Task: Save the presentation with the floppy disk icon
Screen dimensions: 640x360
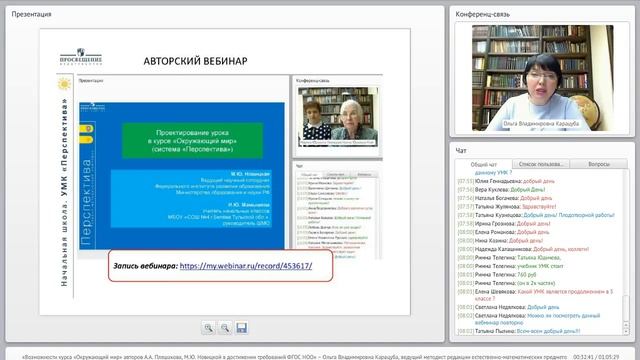Action: coord(242,328)
